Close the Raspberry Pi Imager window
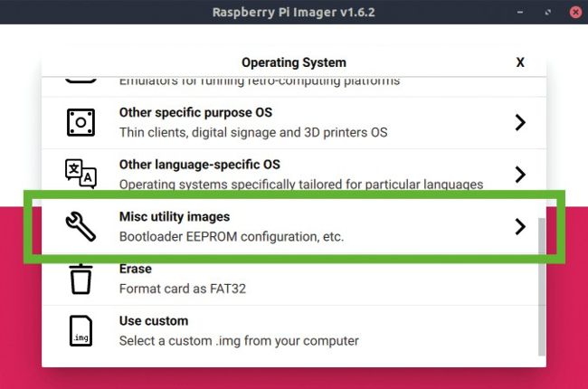588x389 pixels. [574, 13]
